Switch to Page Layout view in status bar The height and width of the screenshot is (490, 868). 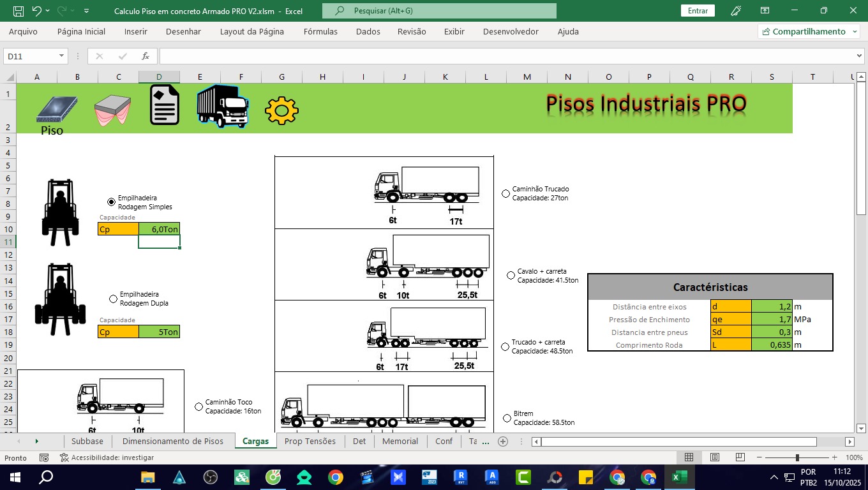[x=715, y=457]
